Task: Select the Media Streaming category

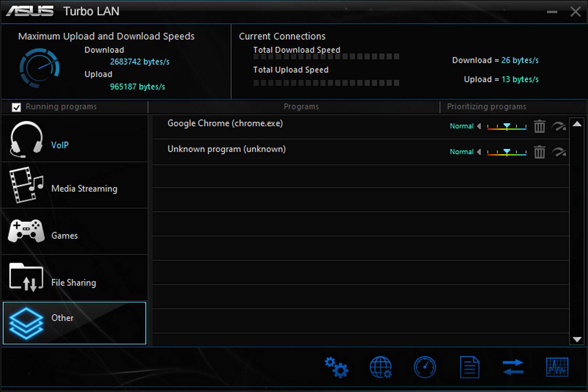Action: pos(74,185)
